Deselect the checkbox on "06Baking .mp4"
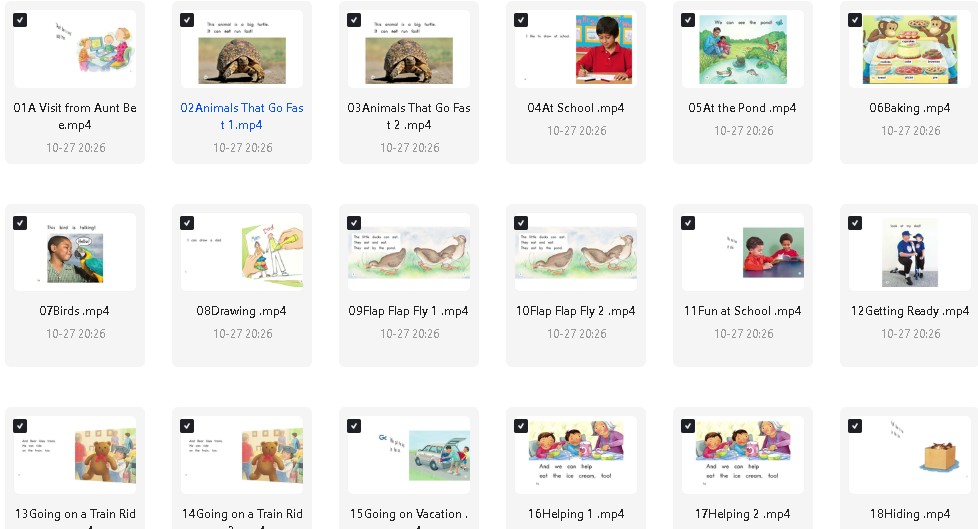 click(x=855, y=20)
